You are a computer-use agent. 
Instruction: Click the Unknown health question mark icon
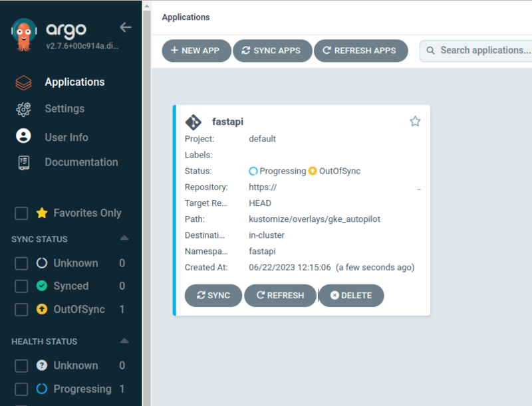42,365
